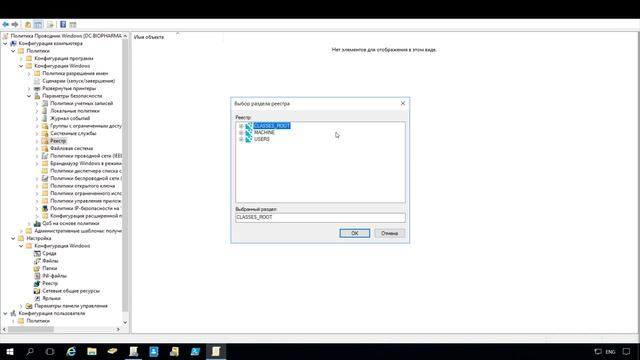The height and width of the screenshot is (360, 640).
Task: Collapse the Настройка node
Action: point(13,238)
